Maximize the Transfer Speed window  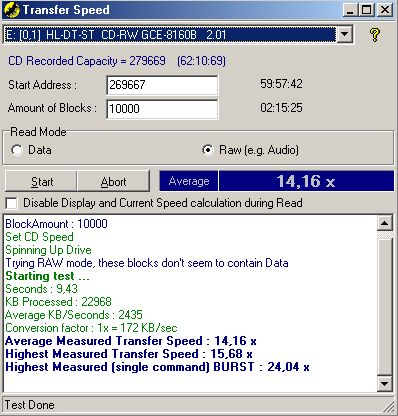[x=366, y=10]
